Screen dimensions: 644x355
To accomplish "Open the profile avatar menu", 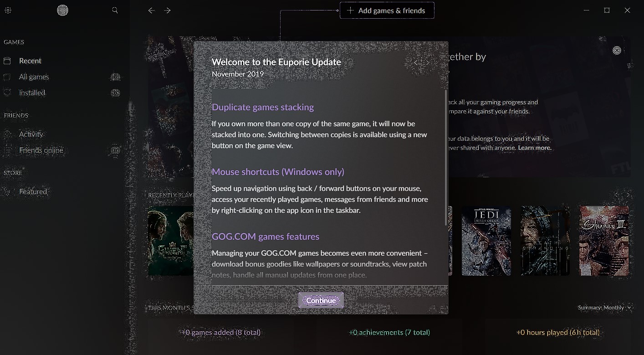I will click(x=62, y=10).
